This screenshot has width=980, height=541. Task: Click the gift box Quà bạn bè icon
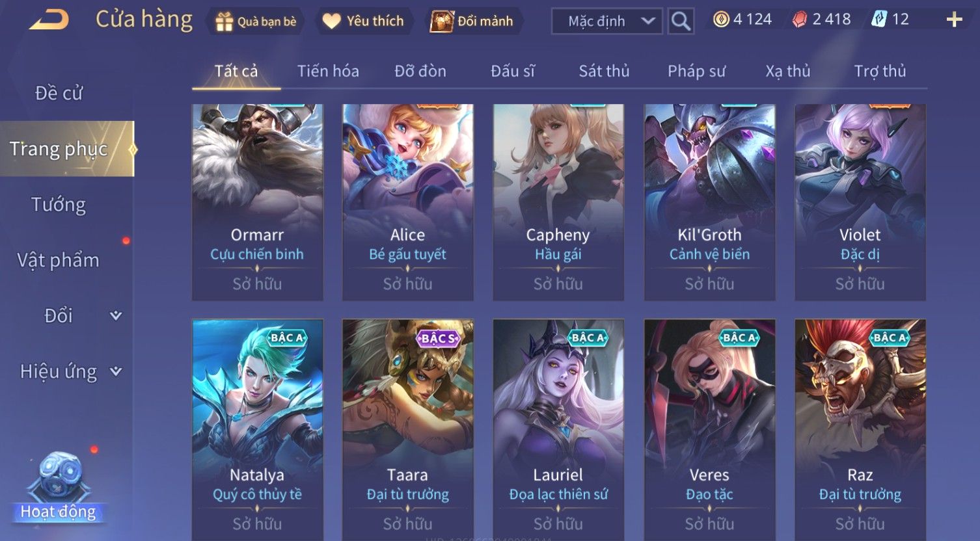(x=225, y=21)
